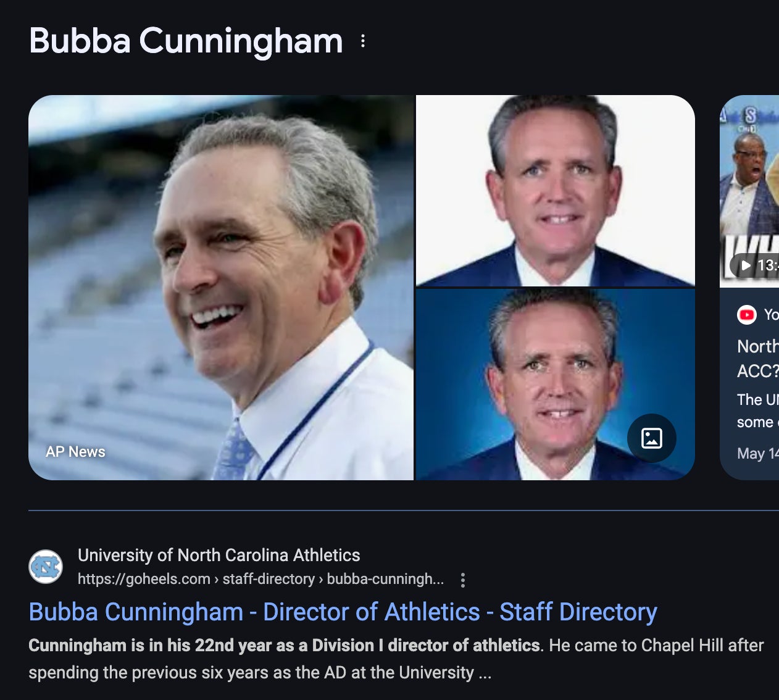Click the search result snippet about Cunningham's 22nd year
Image resolution: width=779 pixels, height=700 pixels.
click(x=396, y=659)
